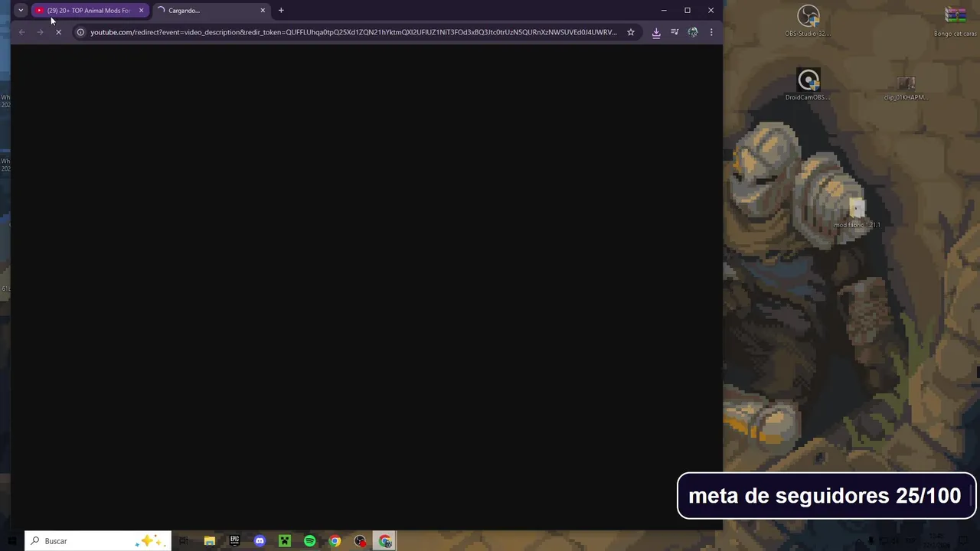Click the Windows Start button
The image size is (980, 551).
coord(11,541)
